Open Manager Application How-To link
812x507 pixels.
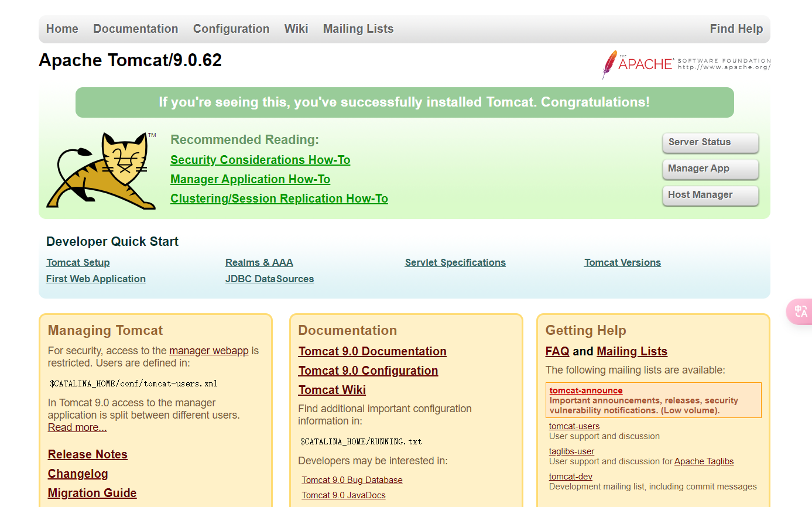click(x=250, y=179)
